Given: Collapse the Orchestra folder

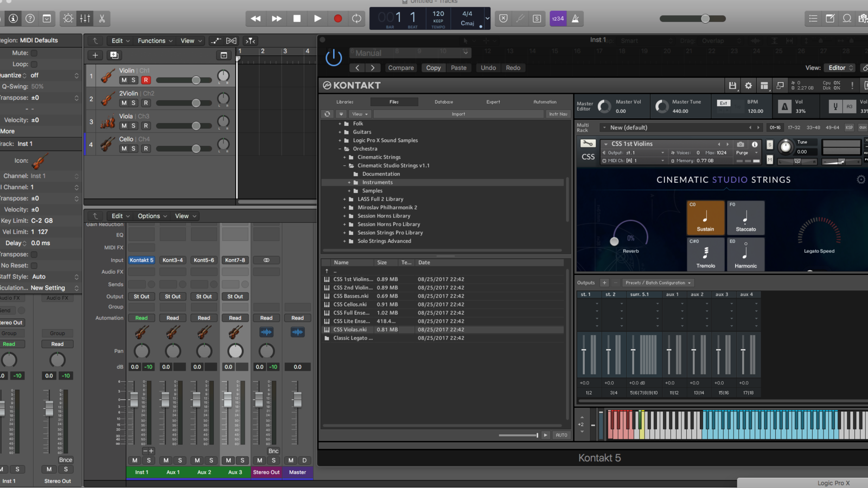Looking at the screenshot, I should tap(340, 149).
